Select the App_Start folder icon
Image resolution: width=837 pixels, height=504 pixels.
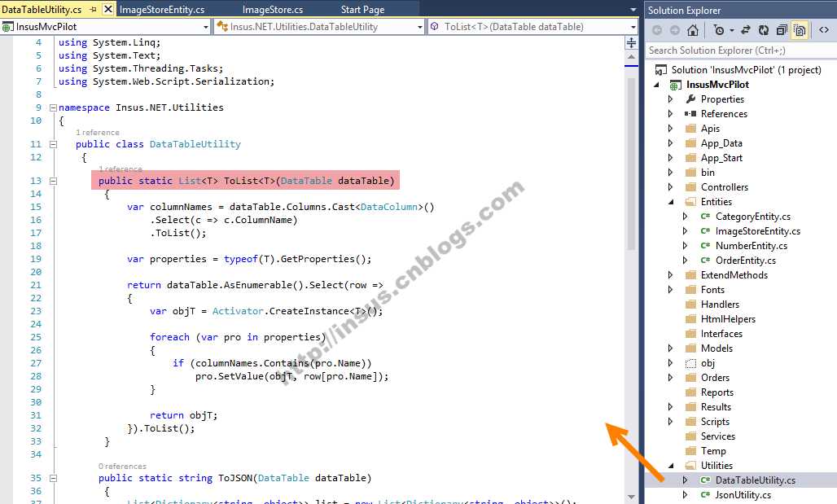690,158
